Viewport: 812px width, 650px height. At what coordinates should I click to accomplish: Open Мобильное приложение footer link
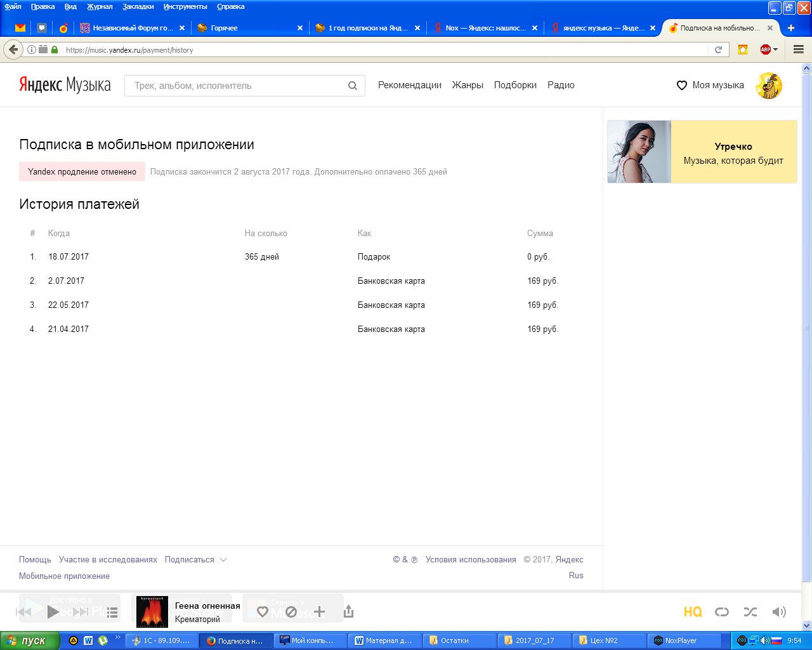[64, 576]
